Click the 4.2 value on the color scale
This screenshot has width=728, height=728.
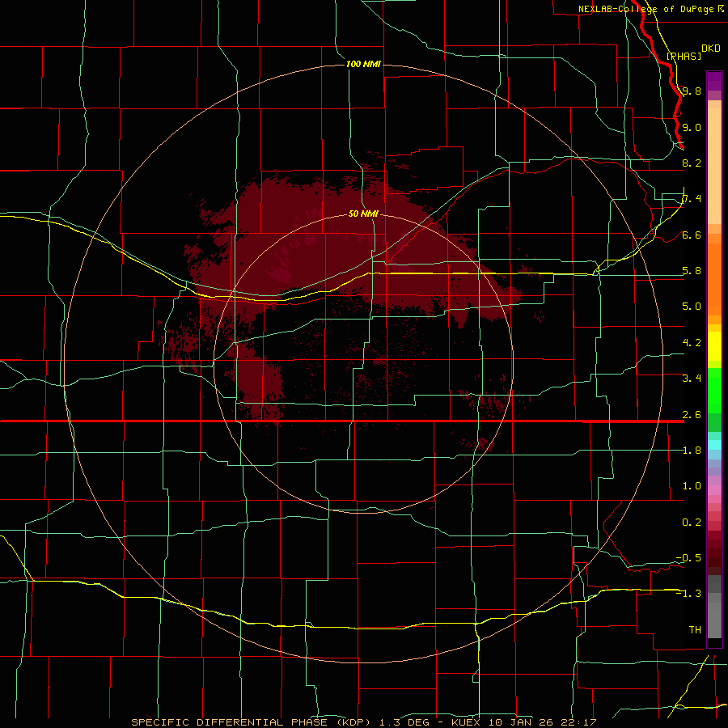click(692, 343)
